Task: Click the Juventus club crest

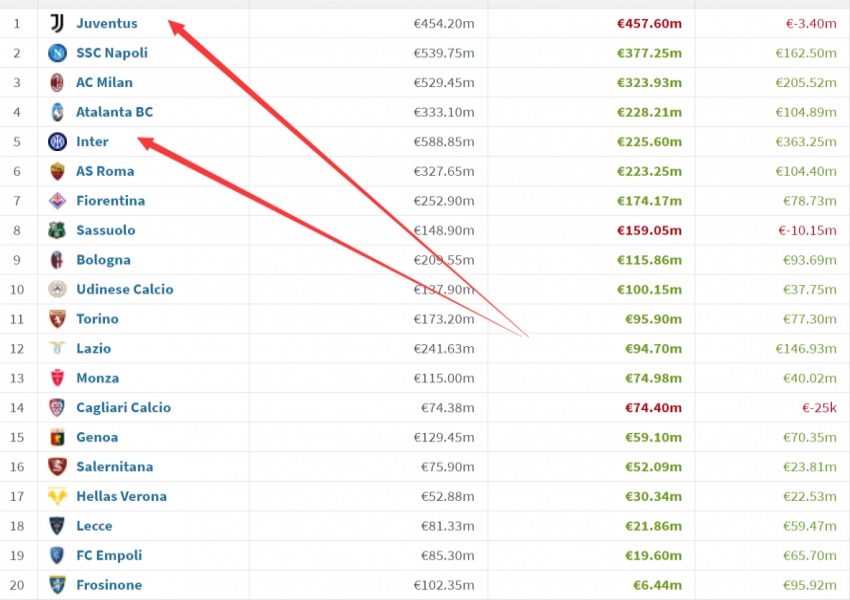Action: click(x=55, y=23)
